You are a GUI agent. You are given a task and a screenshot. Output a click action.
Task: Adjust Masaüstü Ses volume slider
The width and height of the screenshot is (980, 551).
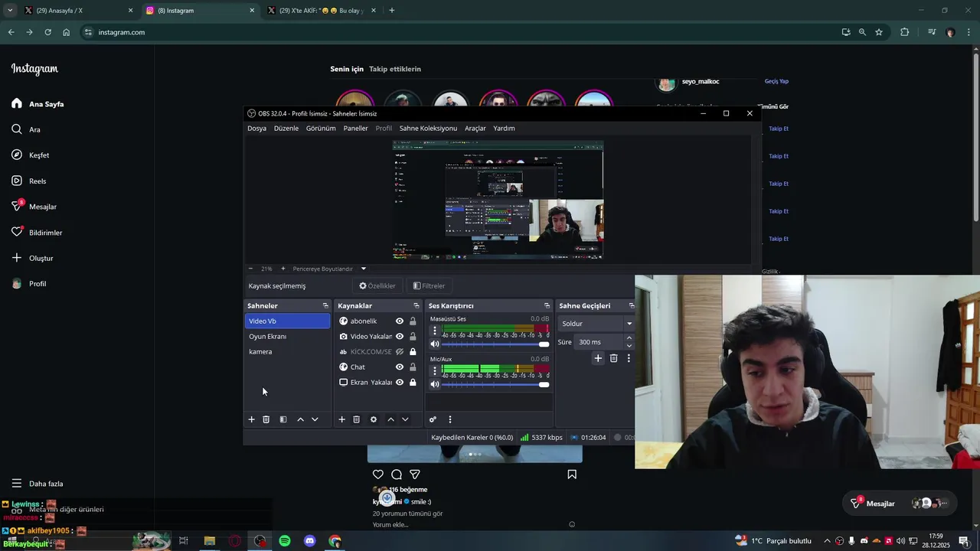point(495,344)
